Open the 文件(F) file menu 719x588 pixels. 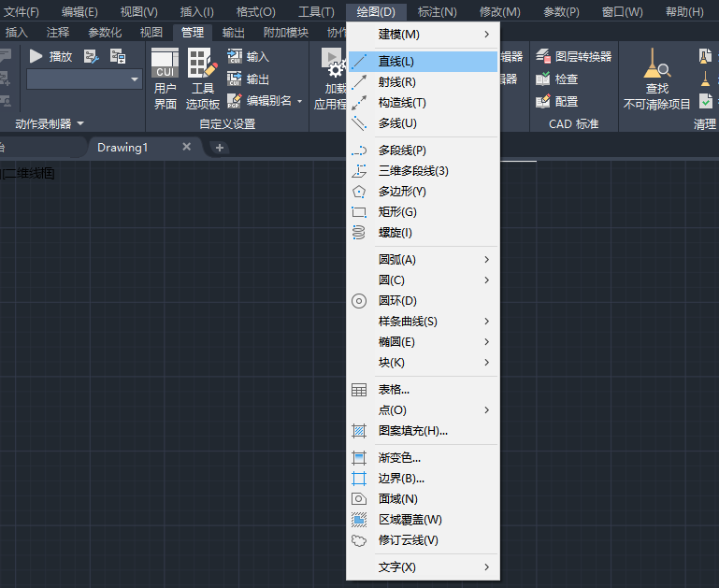[22, 12]
